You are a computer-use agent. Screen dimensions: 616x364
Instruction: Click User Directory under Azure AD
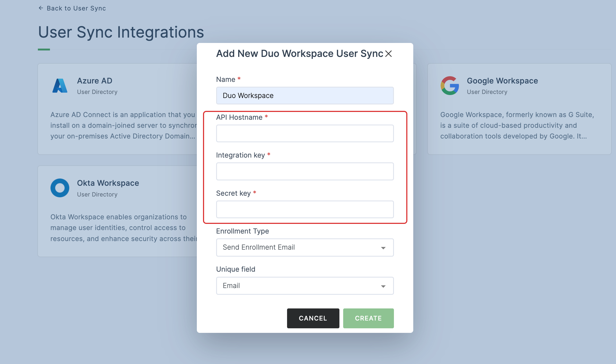click(97, 92)
